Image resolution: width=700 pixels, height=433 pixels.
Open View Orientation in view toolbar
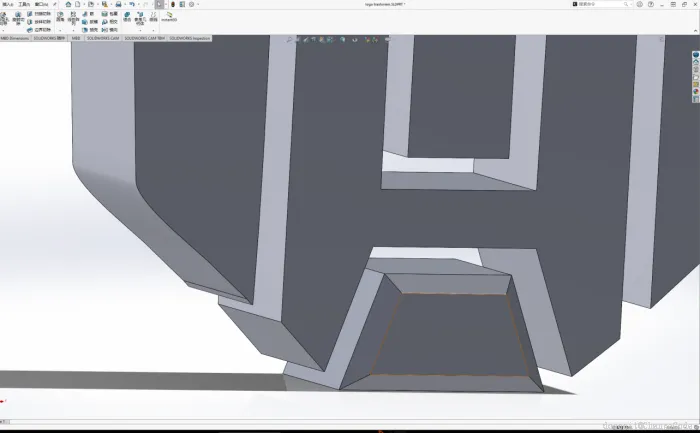click(329, 40)
